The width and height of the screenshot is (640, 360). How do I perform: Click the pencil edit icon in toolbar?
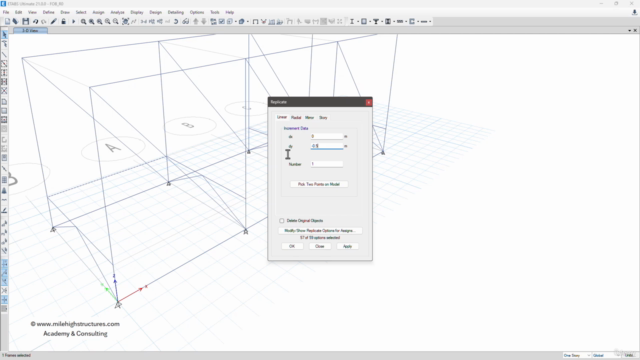[53, 21]
